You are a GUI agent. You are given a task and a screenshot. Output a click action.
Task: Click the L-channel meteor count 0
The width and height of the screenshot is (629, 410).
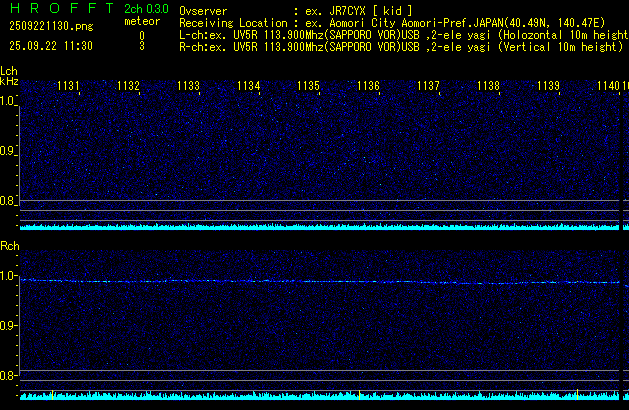click(142, 34)
